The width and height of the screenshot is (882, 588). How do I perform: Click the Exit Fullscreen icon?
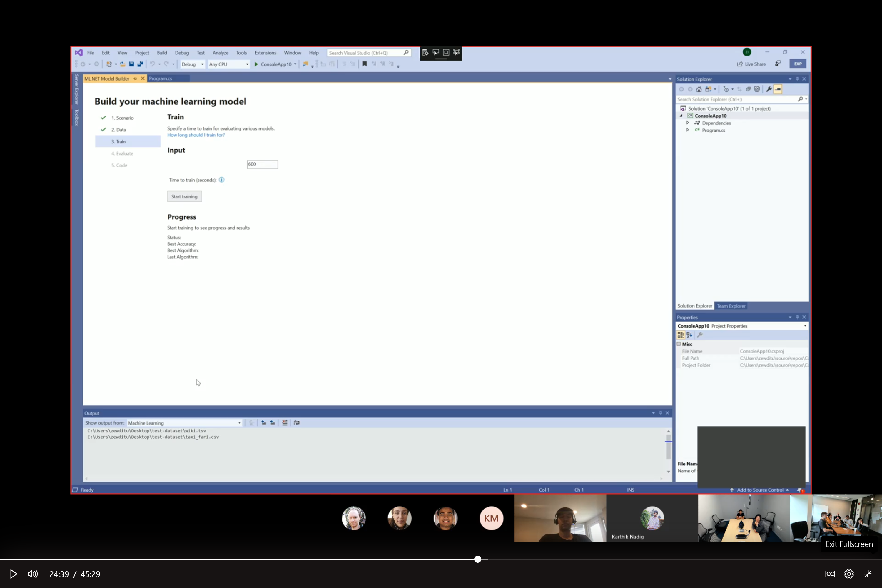pyautogui.click(x=868, y=574)
